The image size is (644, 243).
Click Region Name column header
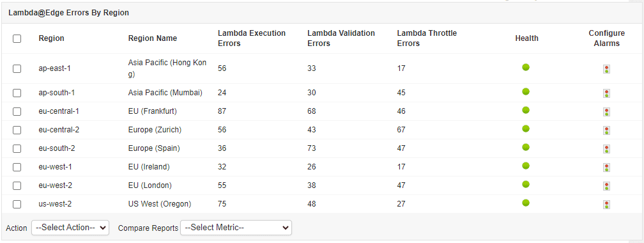tap(152, 38)
